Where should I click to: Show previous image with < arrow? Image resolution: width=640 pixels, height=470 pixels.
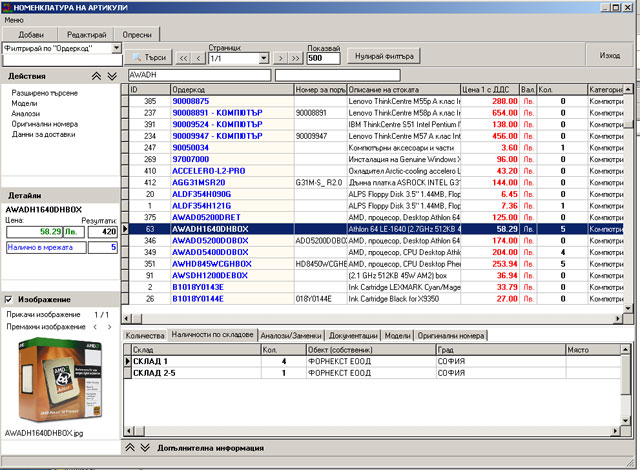tap(95, 326)
